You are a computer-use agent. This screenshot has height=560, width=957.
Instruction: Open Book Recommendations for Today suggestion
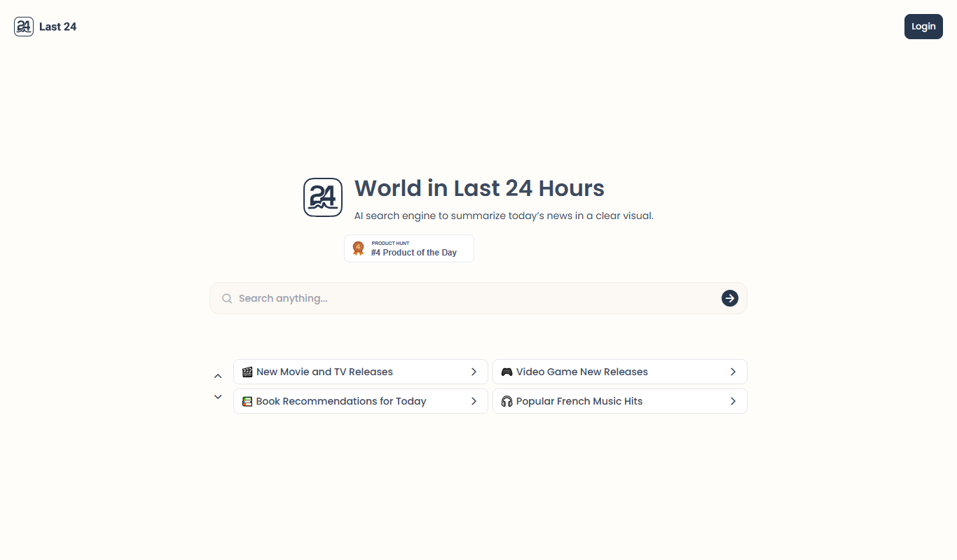tap(361, 401)
